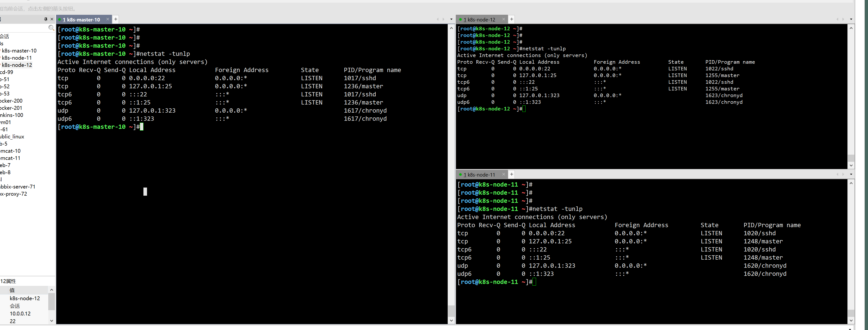Click the search magnifier in session manager
This screenshot has height=330, width=868.
point(51,28)
